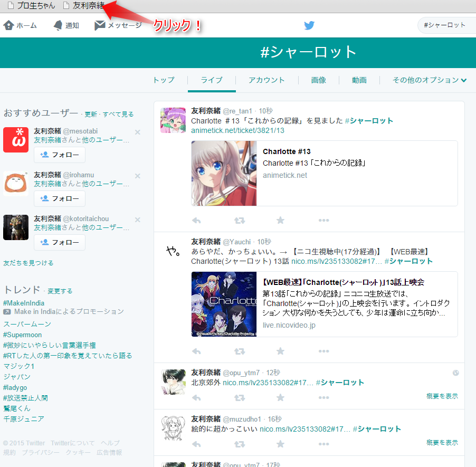Retweet the @re_tan1 tweet
476x467 pixels.
pos(240,221)
